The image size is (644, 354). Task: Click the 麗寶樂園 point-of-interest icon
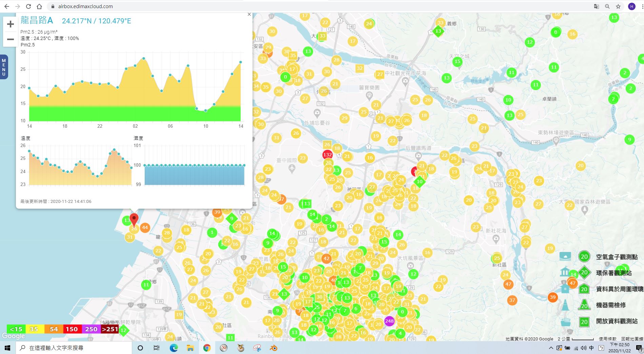click(x=369, y=96)
